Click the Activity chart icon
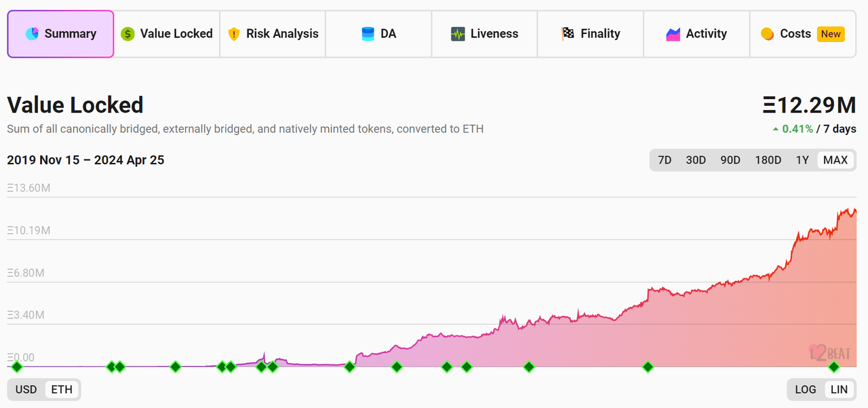The image size is (868, 408). [x=673, y=34]
